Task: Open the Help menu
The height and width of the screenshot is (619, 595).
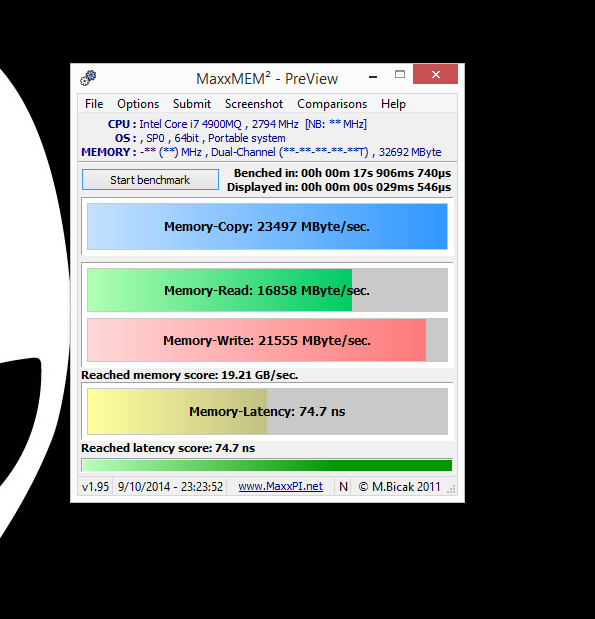Action: (x=393, y=104)
